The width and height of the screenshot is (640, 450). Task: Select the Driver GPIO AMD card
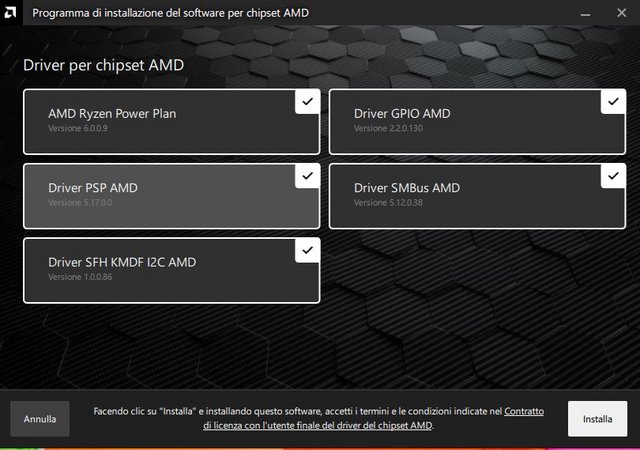[x=477, y=122]
